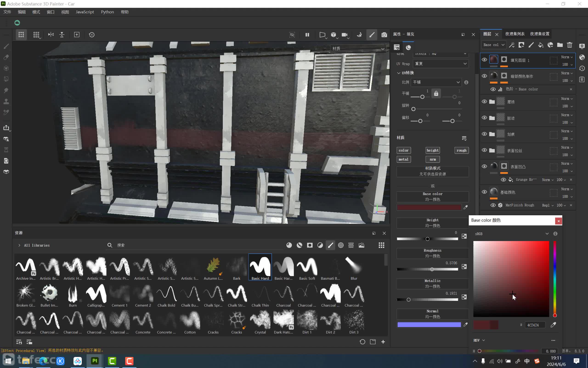Image resolution: width=588 pixels, height=368 pixels.
Task: Open the 编辑 menu
Action: (x=22, y=12)
